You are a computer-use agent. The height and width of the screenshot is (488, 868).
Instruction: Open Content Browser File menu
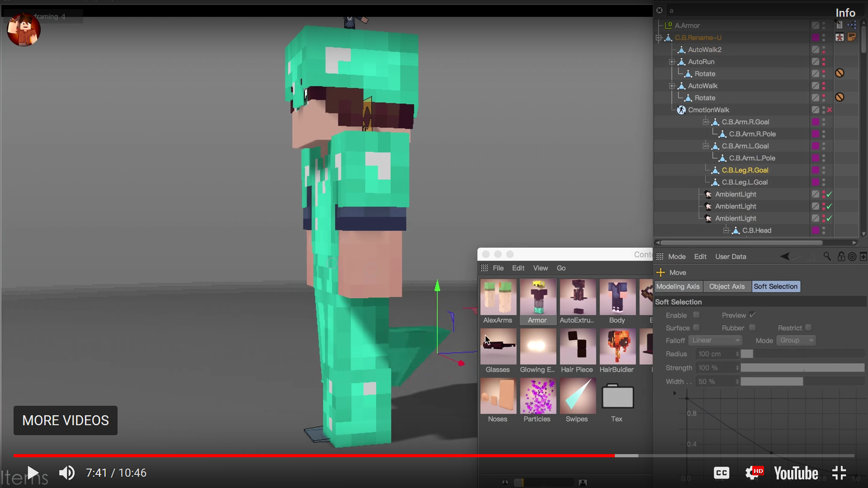498,268
